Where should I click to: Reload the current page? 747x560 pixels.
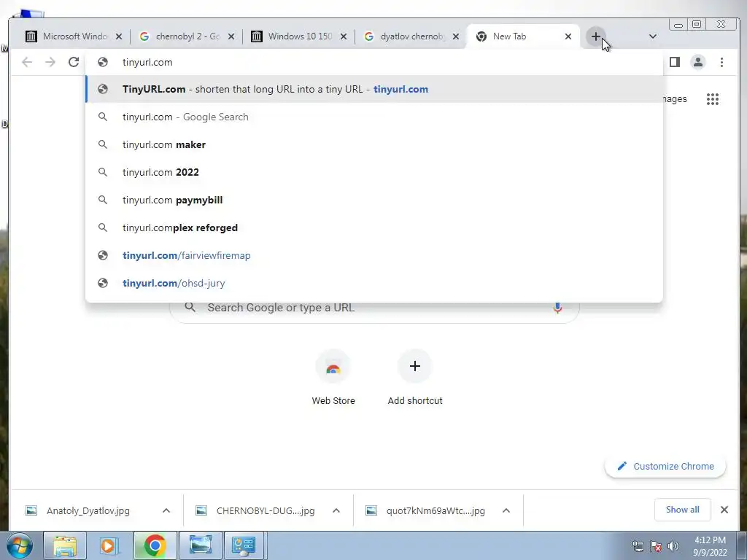click(x=74, y=62)
